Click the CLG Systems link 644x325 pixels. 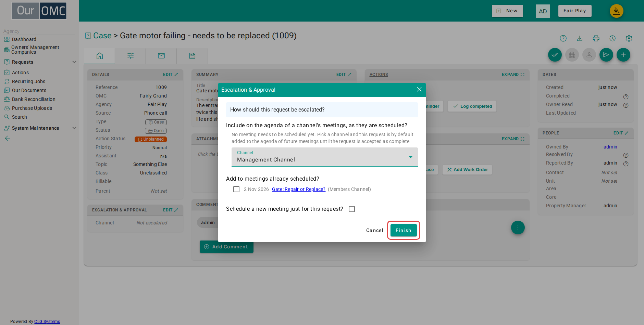click(47, 322)
